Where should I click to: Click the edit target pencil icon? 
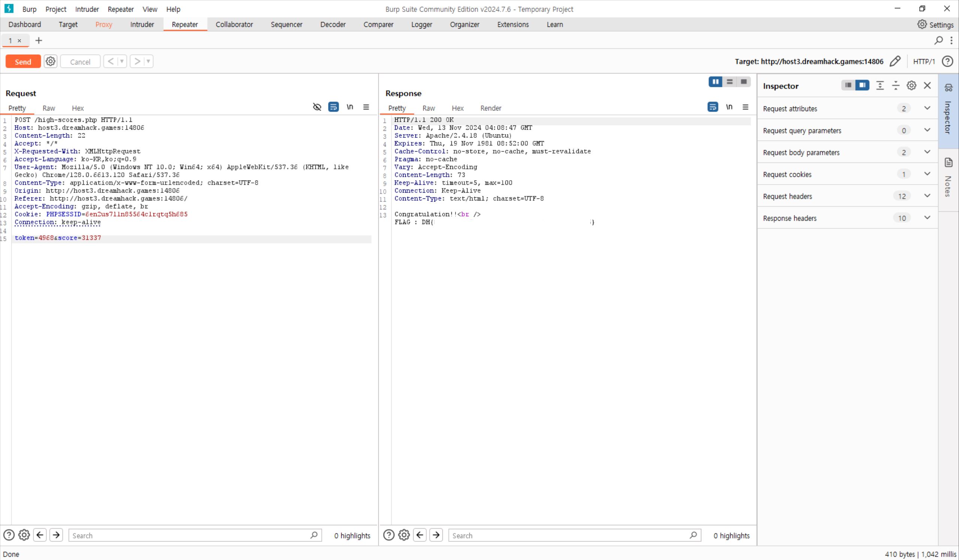pos(895,61)
